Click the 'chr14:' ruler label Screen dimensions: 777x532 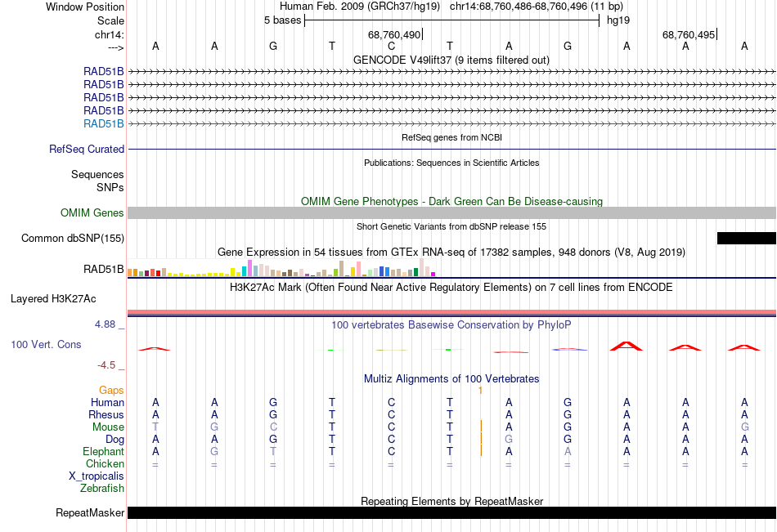(x=109, y=34)
